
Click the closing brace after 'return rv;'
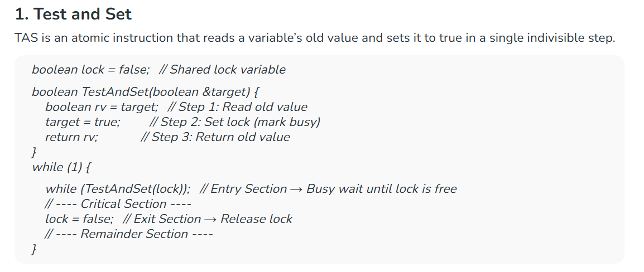35,152
